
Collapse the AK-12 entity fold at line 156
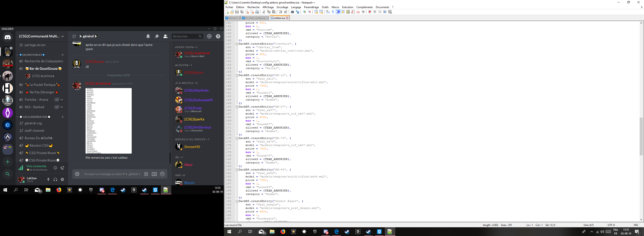(237, 75)
